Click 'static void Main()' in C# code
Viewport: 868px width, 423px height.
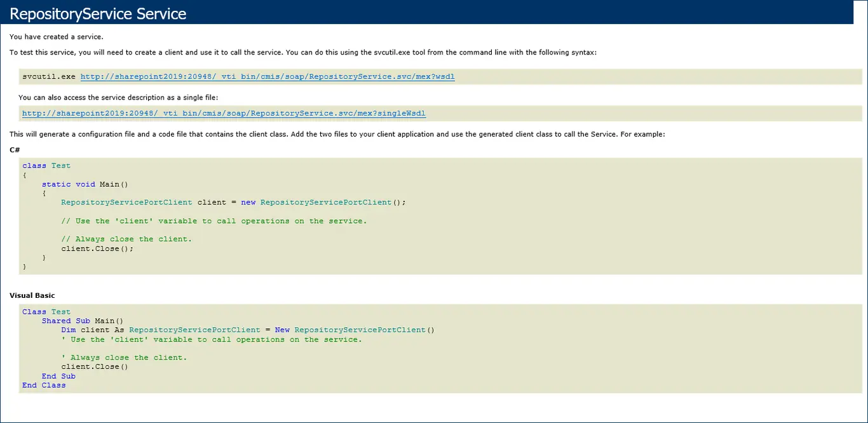click(85, 184)
